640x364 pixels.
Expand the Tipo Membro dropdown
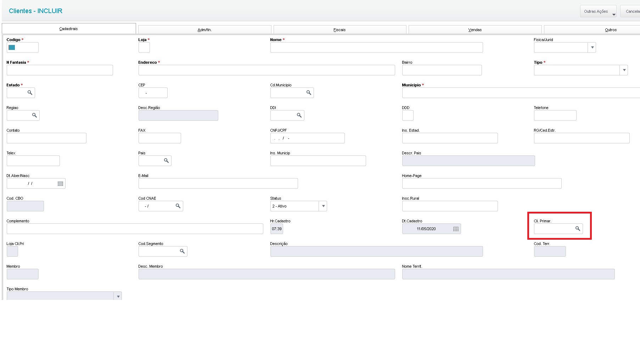(118, 296)
